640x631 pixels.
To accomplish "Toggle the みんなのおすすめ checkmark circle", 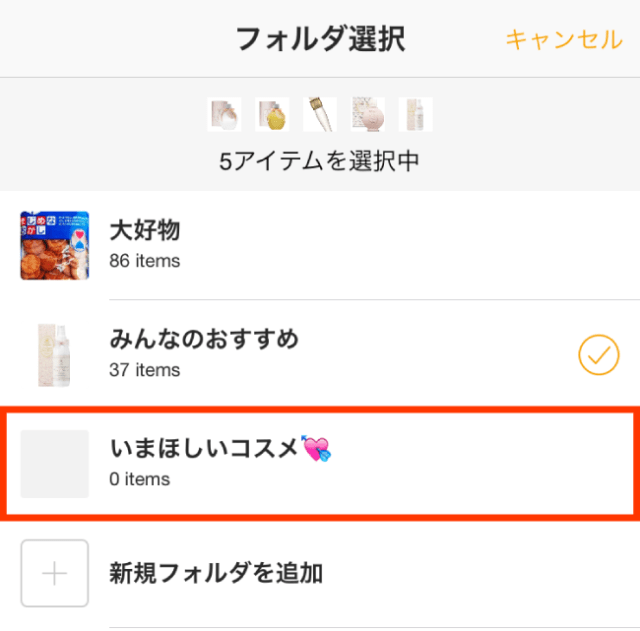I will tap(599, 354).
